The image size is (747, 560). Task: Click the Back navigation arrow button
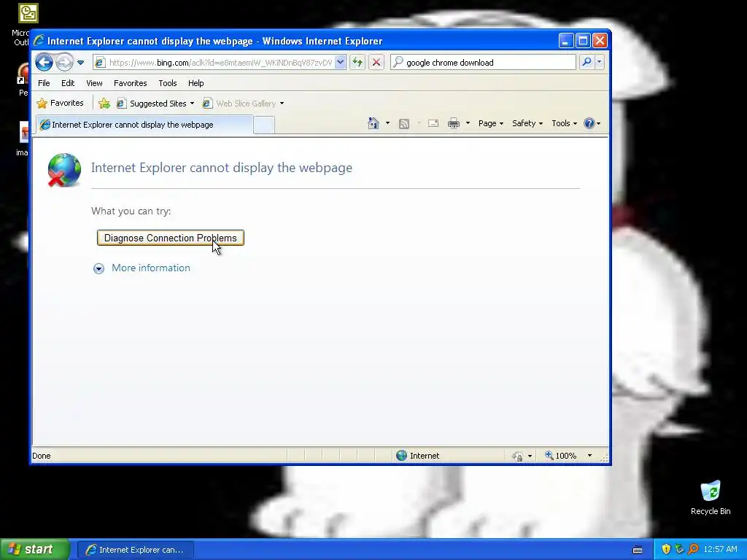[x=44, y=62]
